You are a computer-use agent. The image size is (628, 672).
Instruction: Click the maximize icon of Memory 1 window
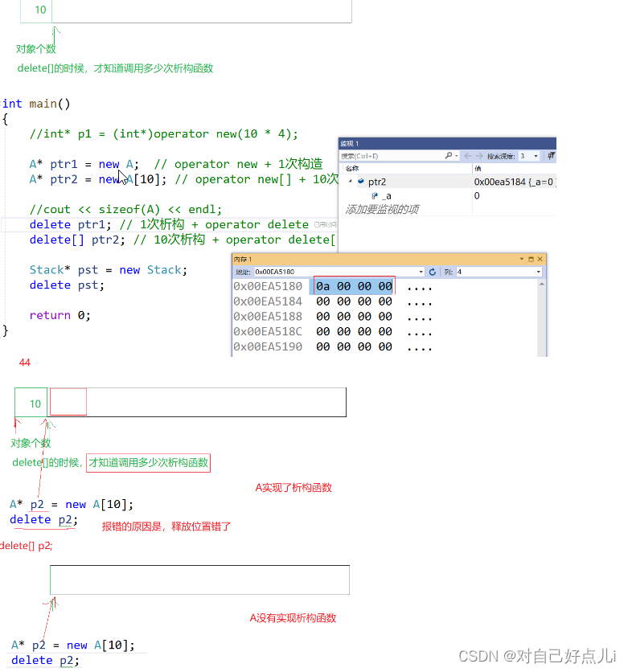coord(532,259)
